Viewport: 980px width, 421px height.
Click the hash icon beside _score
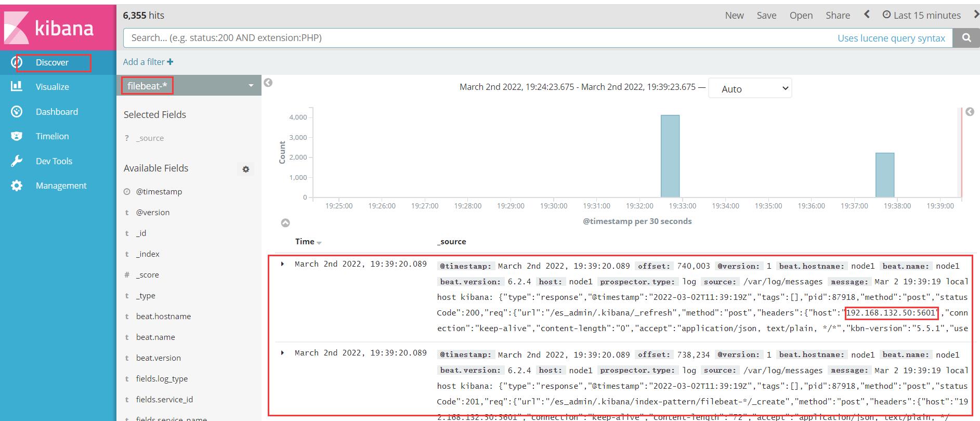127,275
